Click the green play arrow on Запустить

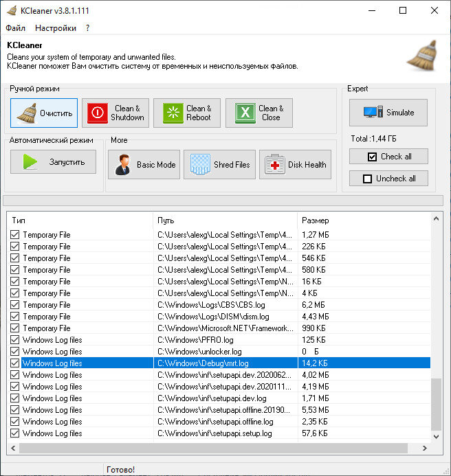tap(30, 161)
